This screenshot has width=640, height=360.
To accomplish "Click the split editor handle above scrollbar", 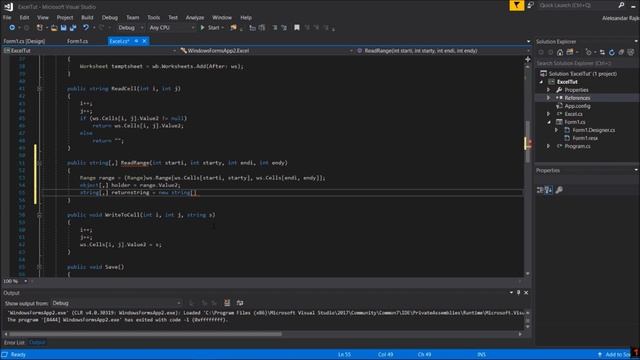I will [527, 59].
